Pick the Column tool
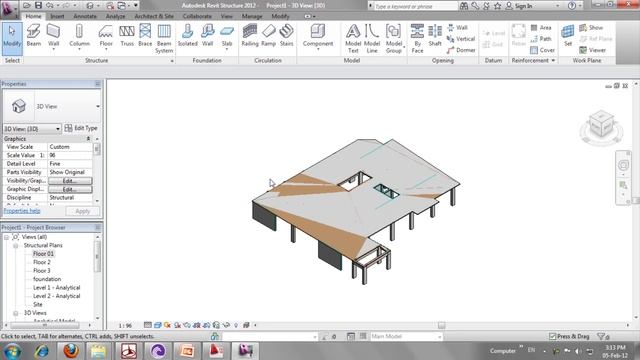 tap(79, 37)
